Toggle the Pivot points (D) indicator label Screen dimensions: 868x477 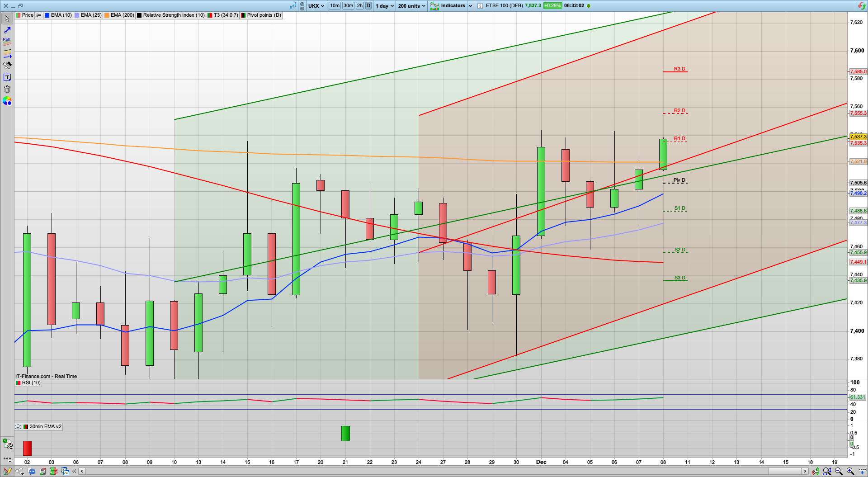point(261,15)
